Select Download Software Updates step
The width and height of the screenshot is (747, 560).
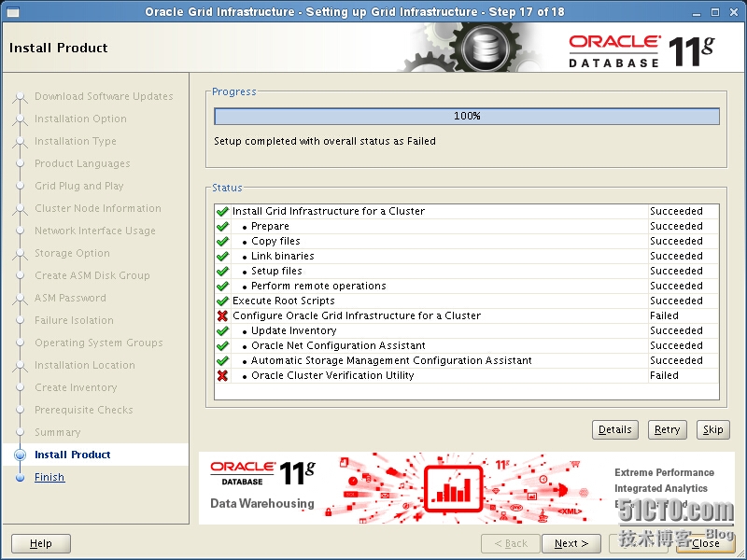[104, 96]
